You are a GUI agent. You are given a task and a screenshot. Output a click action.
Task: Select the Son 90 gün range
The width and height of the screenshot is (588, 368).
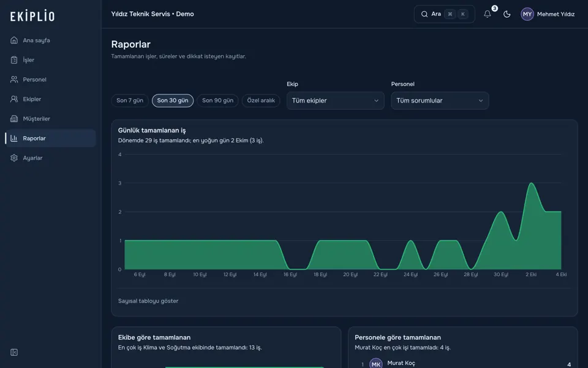[217, 101]
